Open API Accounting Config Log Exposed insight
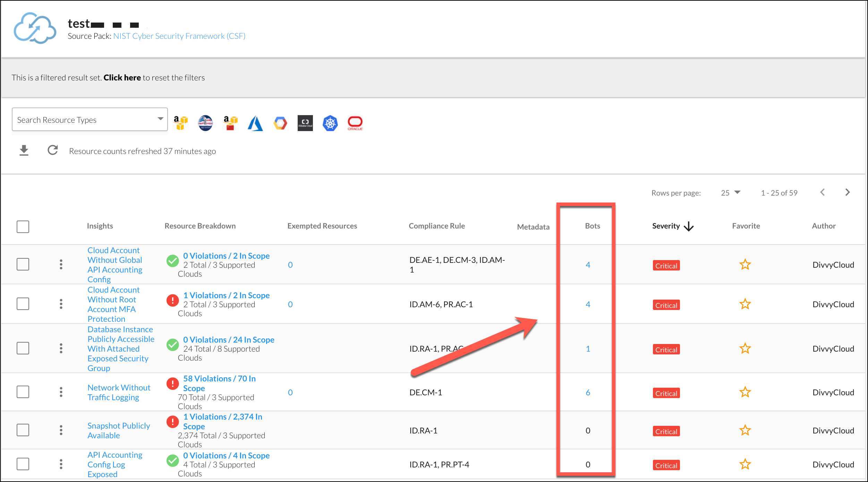The width and height of the screenshot is (868, 482). 115,465
